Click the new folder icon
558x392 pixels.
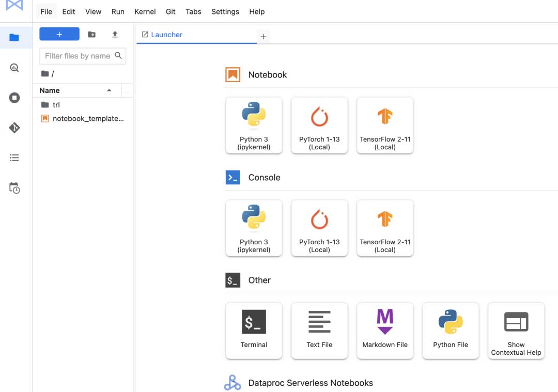(91, 35)
